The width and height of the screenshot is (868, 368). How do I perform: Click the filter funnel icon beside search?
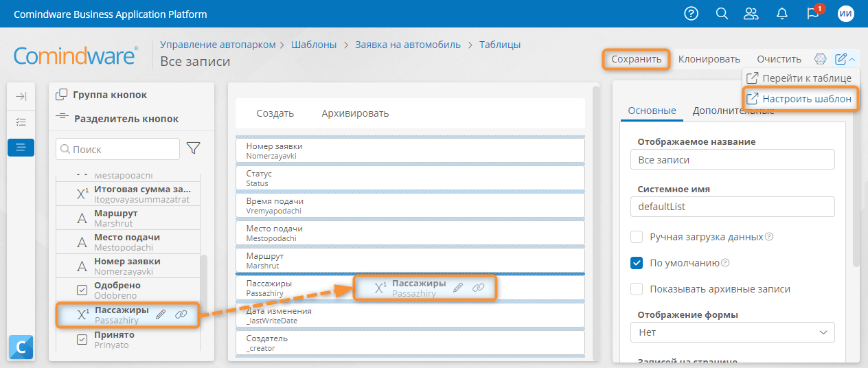click(194, 148)
